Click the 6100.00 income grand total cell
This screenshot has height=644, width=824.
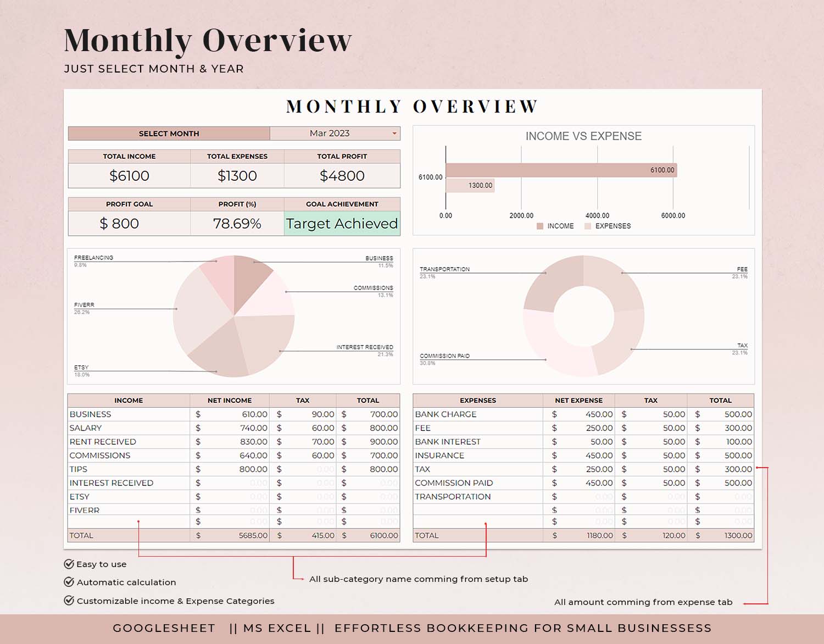(368, 535)
